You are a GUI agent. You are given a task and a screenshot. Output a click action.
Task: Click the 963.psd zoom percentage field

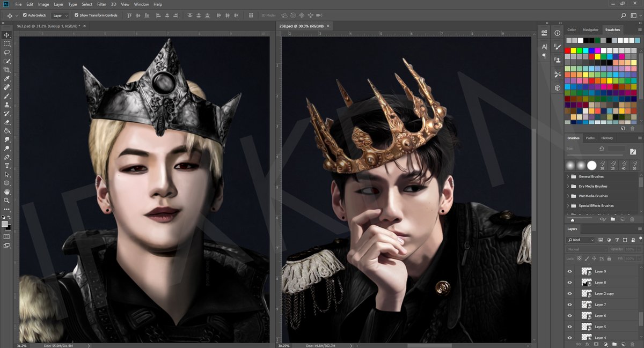[x=22, y=345]
